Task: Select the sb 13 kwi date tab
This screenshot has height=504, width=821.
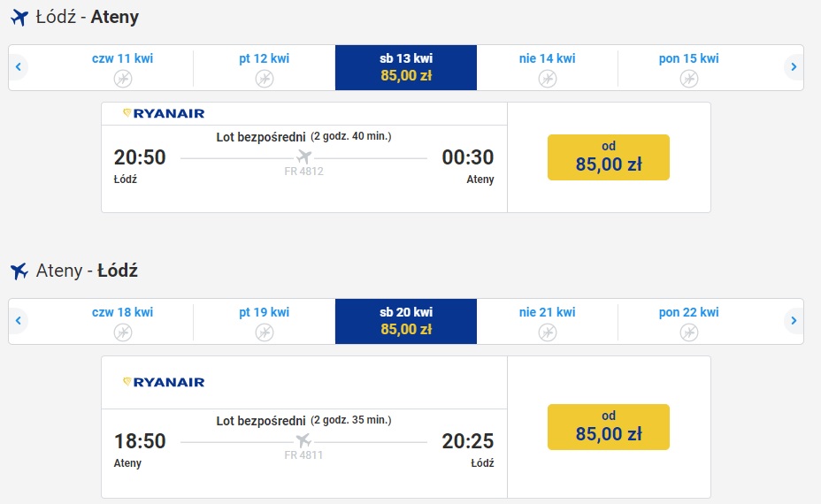Action: (x=406, y=67)
